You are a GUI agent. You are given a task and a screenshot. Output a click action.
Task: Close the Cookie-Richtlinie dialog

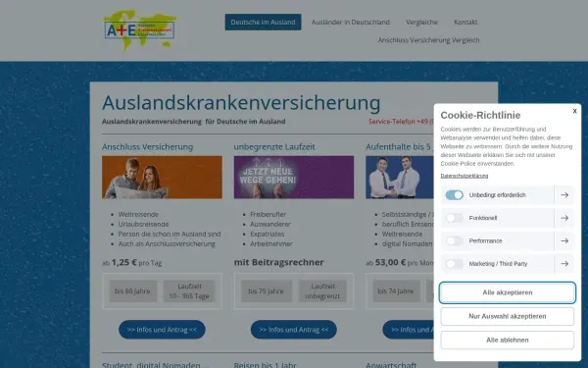click(x=574, y=111)
